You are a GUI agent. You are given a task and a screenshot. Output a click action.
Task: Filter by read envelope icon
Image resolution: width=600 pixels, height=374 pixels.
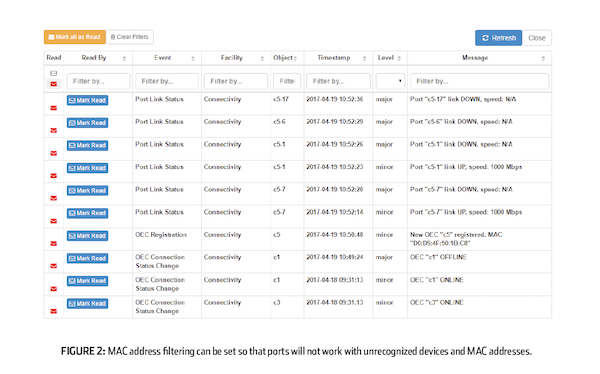[x=54, y=73]
